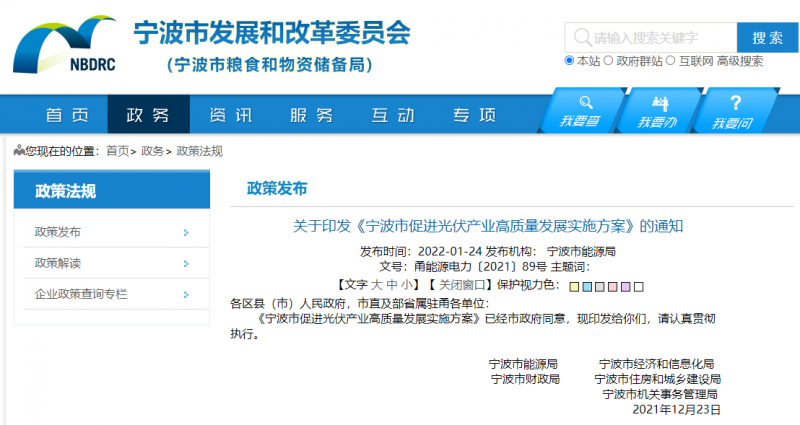Viewport: 800px width, 425px height.
Task: Pick the yellow eye-protection color swatch
Action: coord(574,287)
